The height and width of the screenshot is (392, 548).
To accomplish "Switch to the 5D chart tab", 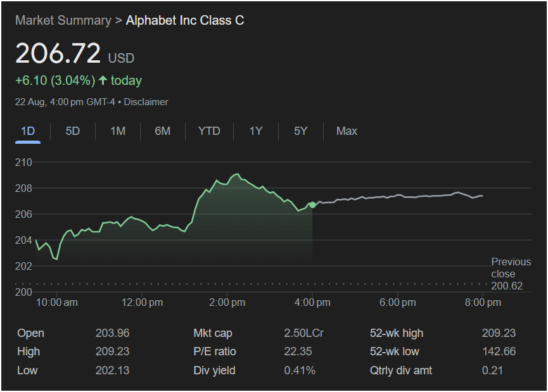I will coord(73,131).
